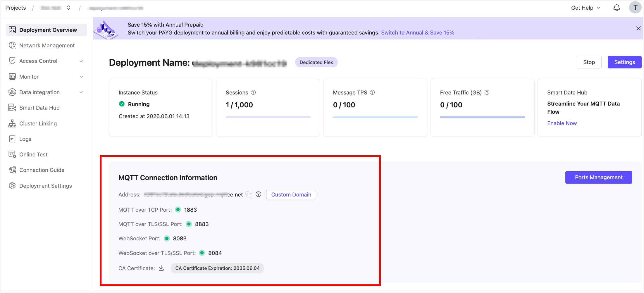The width and height of the screenshot is (644, 293).
Task: Click 'Created at 2026.06.01 14:13' text
Action: 154,116
